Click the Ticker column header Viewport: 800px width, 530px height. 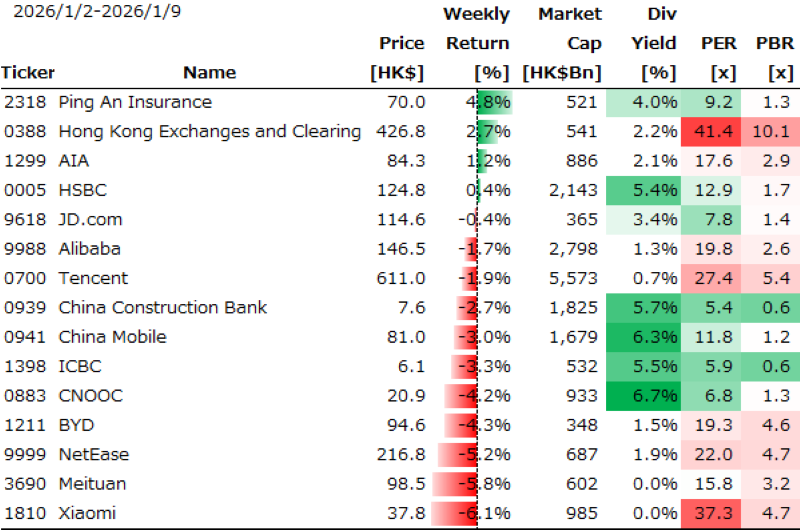point(28,72)
